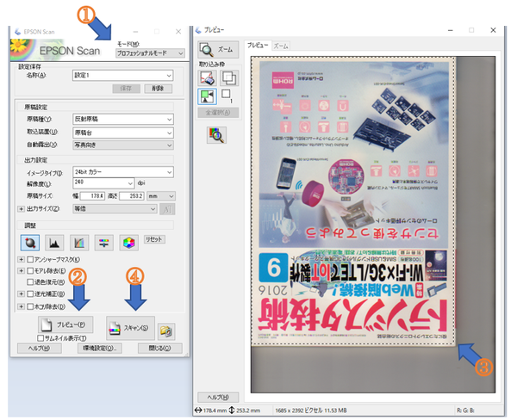
Task: Expand the unsharp mask options
Action: point(21,260)
